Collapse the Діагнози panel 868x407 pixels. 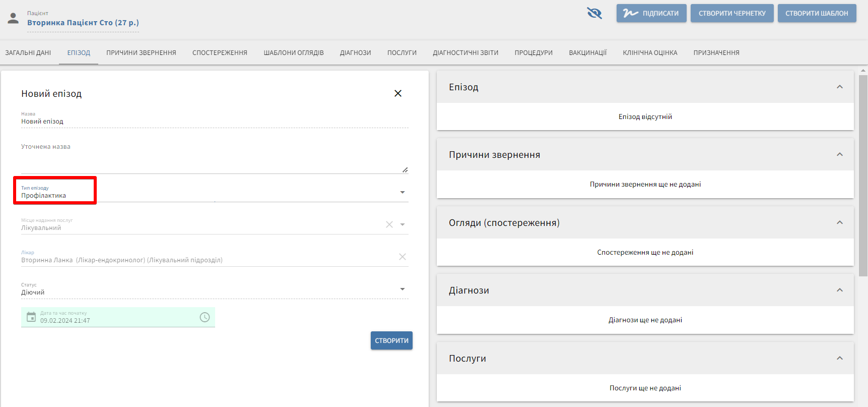coord(839,290)
